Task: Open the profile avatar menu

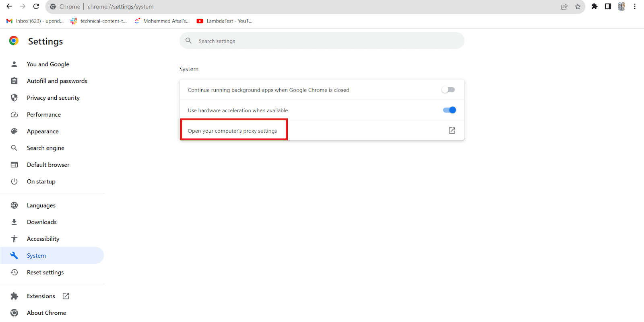Action: point(621,6)
